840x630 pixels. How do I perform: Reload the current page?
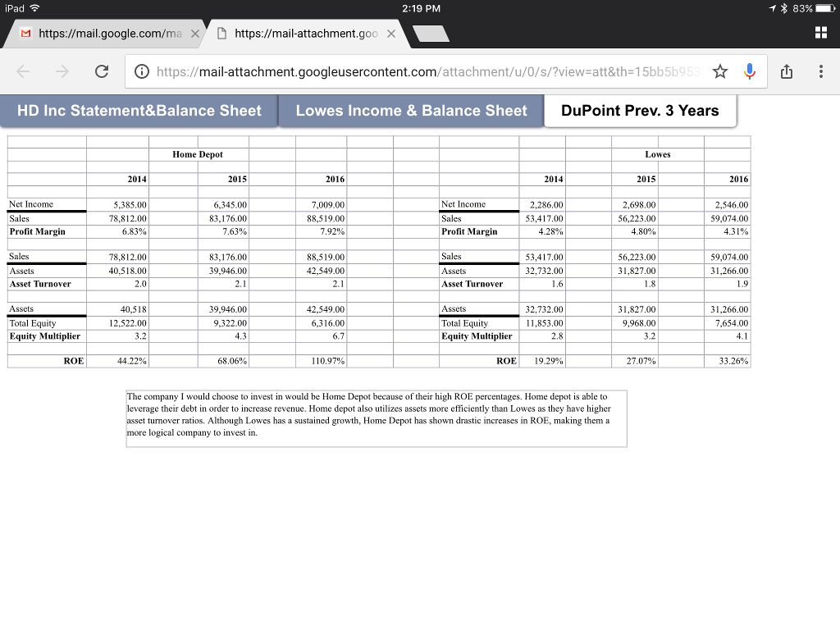tap(102, 71)
